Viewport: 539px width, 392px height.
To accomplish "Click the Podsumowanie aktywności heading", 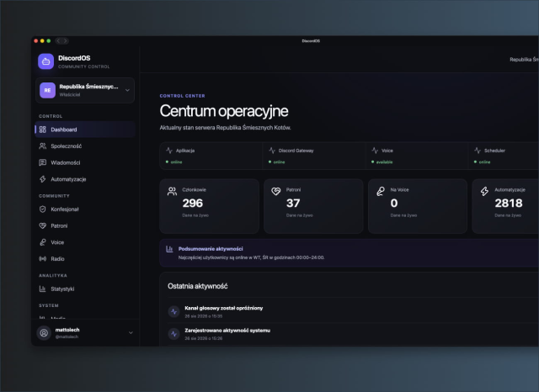I will [211, 248].
